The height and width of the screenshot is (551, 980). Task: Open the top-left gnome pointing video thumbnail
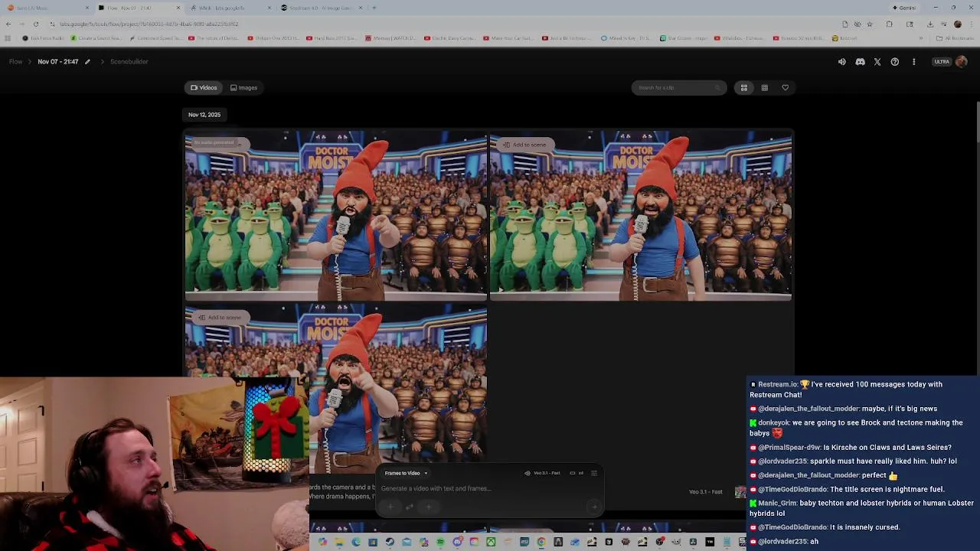pyautogui.click(x=335, y=217)
